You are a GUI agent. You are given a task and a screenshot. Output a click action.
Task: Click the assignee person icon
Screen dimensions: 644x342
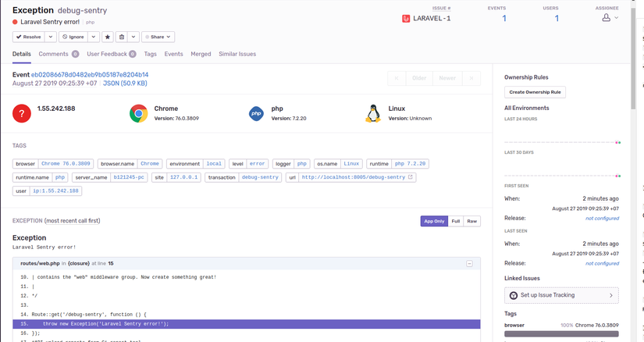tap(607, 18)
